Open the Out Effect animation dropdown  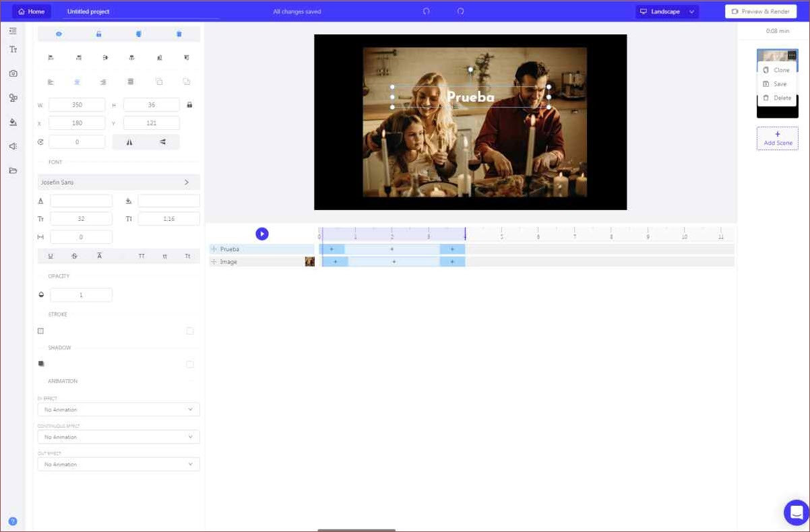point(119,465)
